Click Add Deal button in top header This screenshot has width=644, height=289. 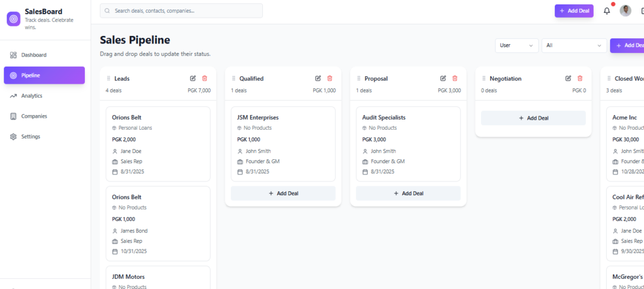574,11
